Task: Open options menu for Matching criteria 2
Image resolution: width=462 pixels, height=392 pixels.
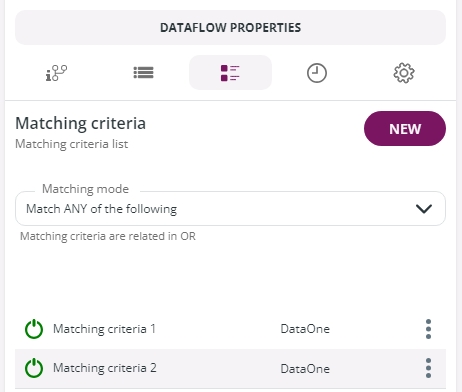Action: tap(428, 368)
